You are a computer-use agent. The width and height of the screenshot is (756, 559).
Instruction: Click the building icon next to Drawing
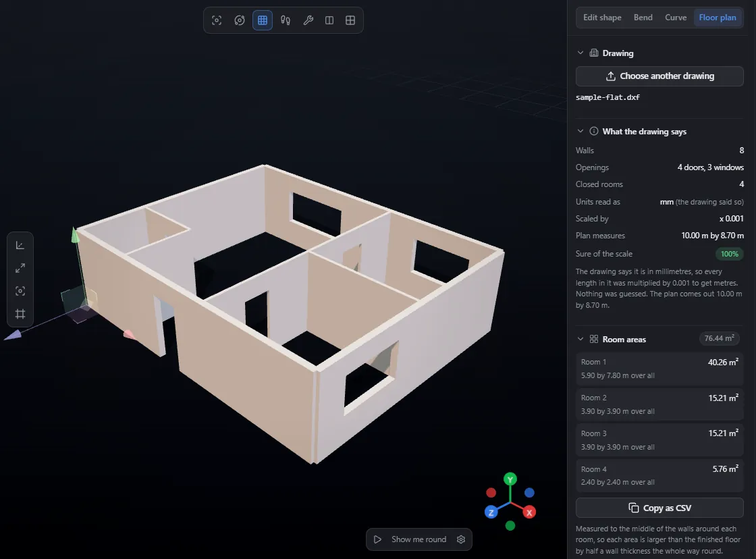(x=594, y=53)
